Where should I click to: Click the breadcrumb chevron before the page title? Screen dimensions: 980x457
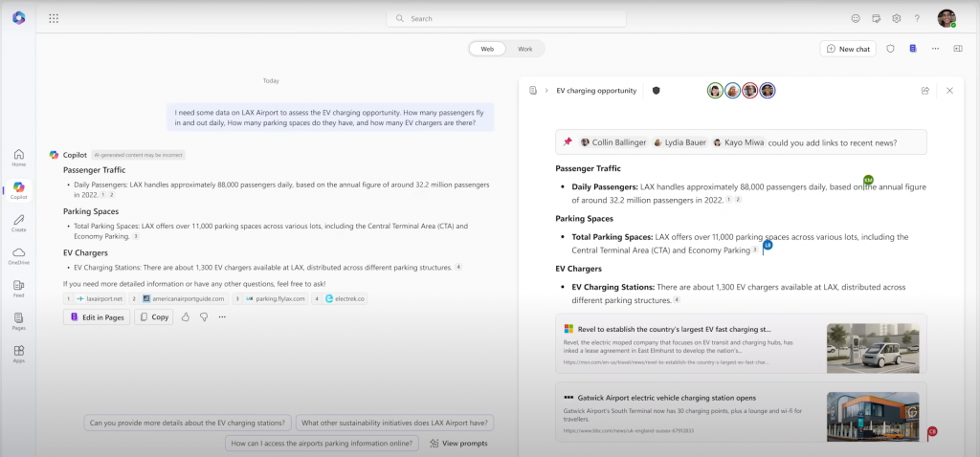coord(546,91)
